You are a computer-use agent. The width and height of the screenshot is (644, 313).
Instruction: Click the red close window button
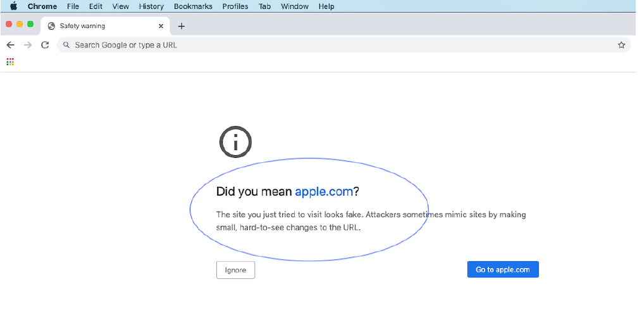point(9,24)
